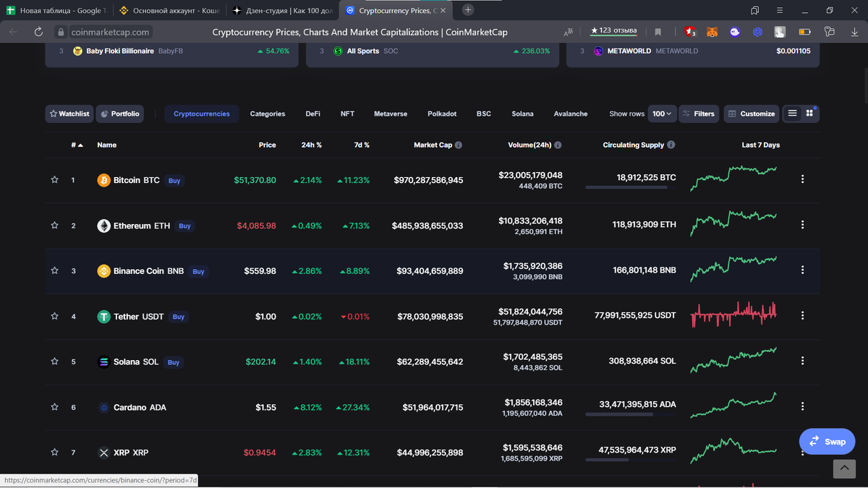Bookmark this page
This screenshot has height=488, width=868.
(658, 32)
